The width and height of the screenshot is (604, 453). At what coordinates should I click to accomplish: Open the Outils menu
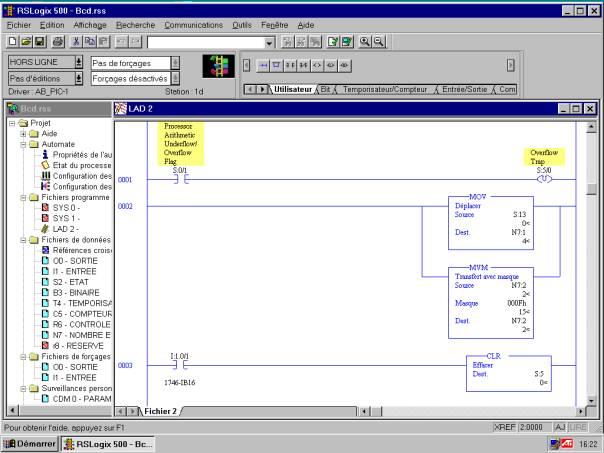pyautogui.click(x=242, y=25)
